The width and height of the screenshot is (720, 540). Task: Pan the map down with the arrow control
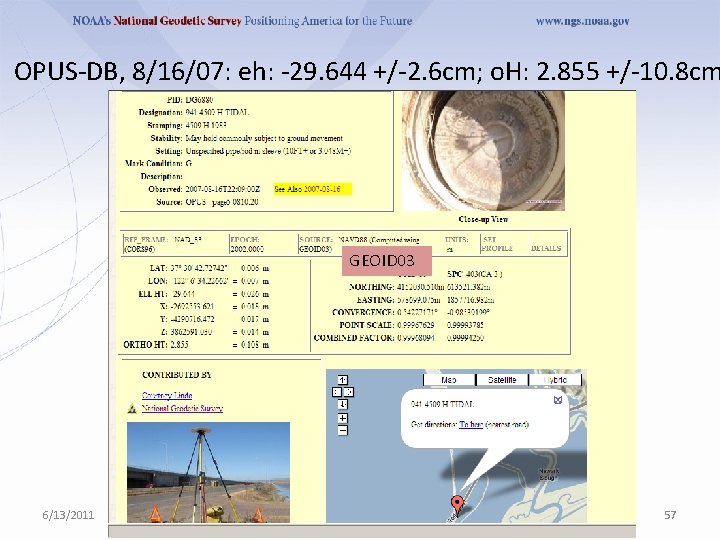(343, 404)
